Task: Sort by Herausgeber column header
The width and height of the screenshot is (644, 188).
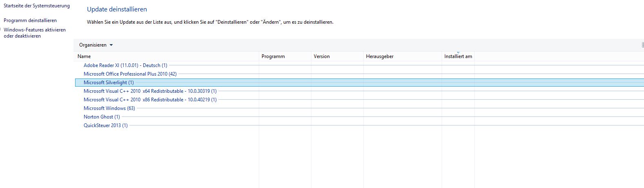Action: [403, 56]
